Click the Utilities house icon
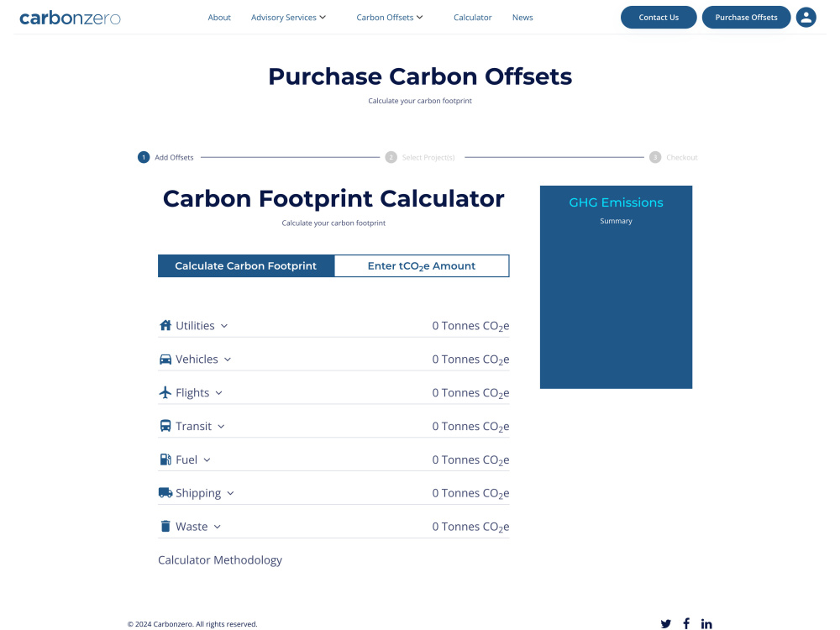Screen dimensions: 840x630 (x=165, y=326)
